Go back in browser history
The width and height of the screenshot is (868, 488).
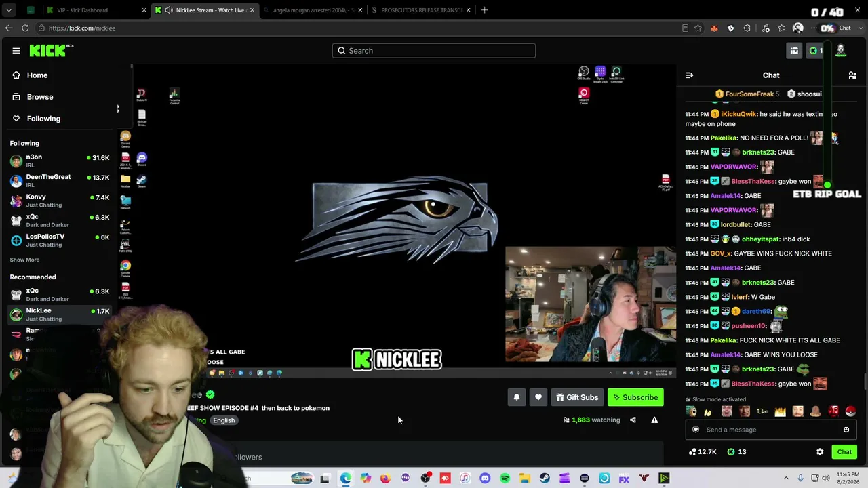(x=8, y=28)
